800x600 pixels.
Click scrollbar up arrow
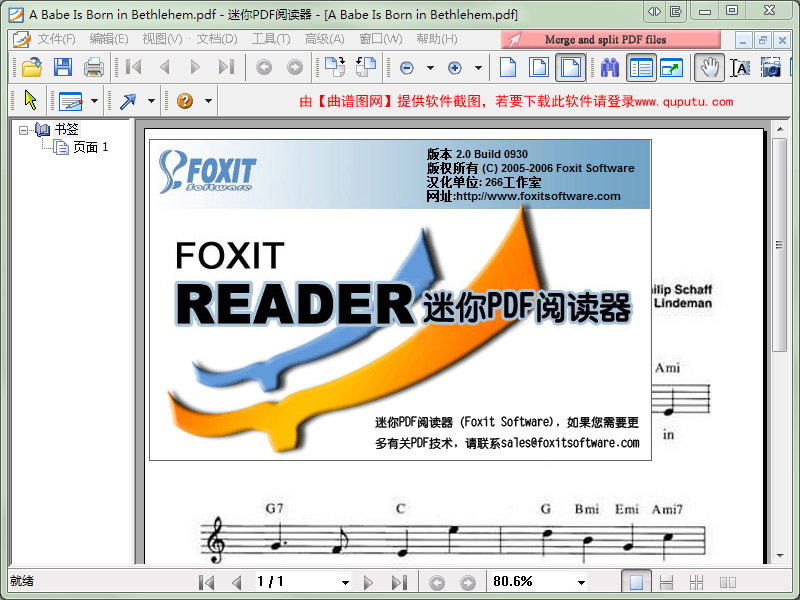click(780, 130)
